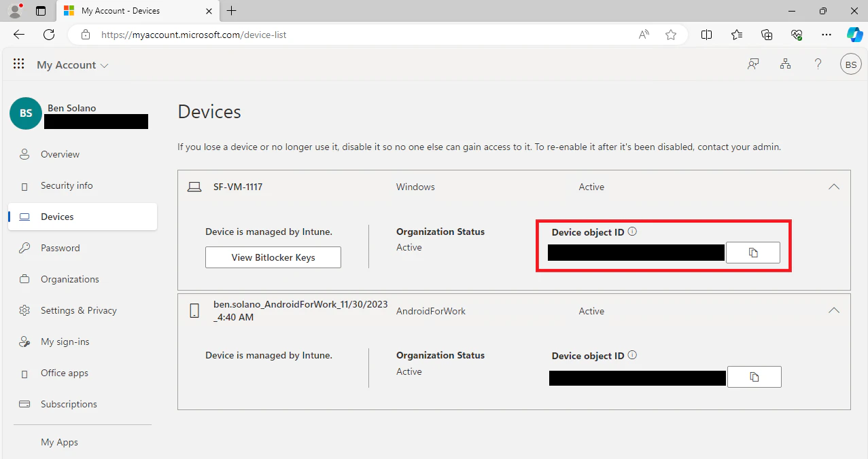Screen dimensions: 868x459
Task: Click the AndroidForWork phone device icon
Action: 194,311
